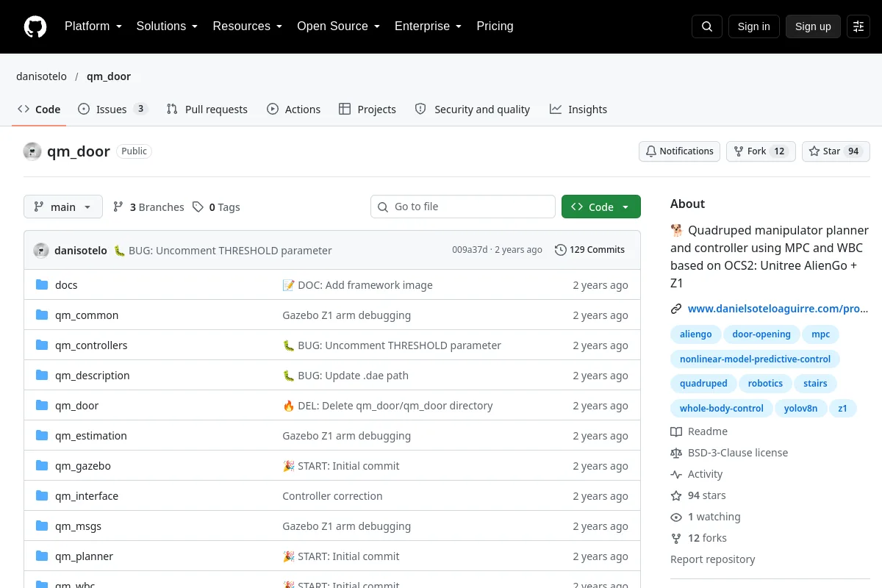This screenshot has height=588, width=882.
Task: Open commit message 'DEL: Delete qm_door/qm_door directory'
Action: 387,405
